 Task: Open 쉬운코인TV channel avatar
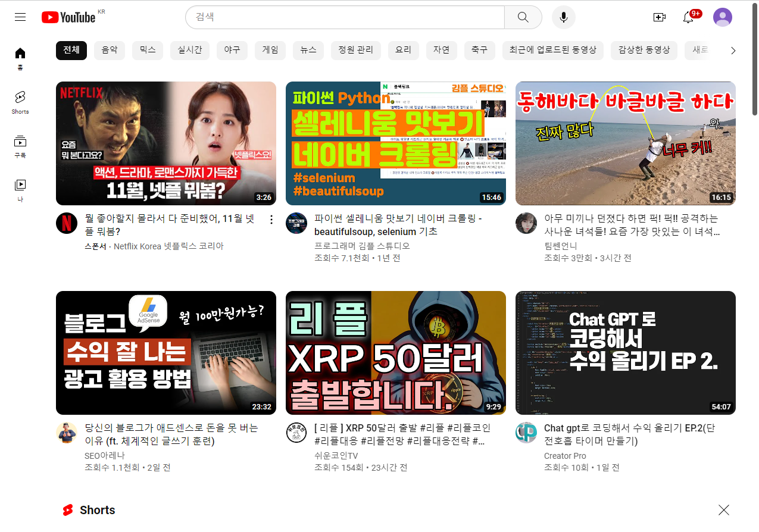[x=296, y=433]
